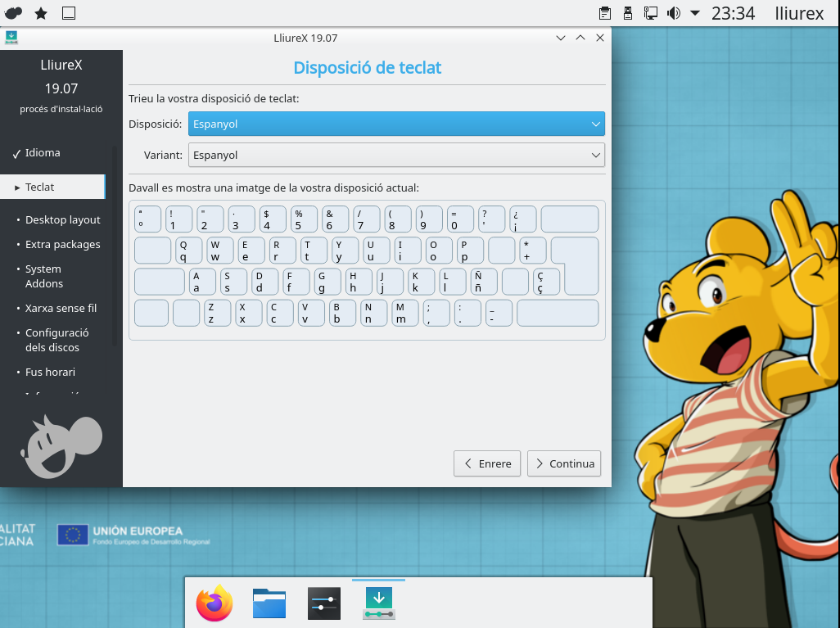Click the Ç key in keyboard preview
Viewport: 840px width, 628px height.
546,282
